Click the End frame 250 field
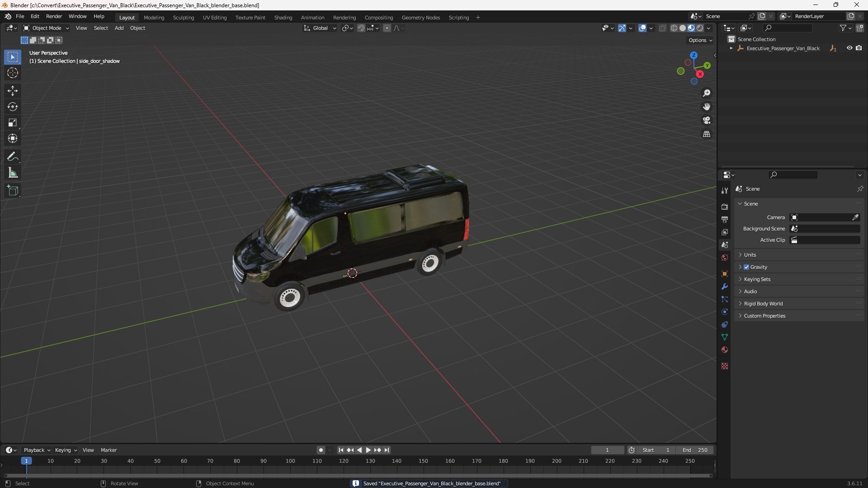Viewport: 868px width, 488px height. (x=695, y=450)
